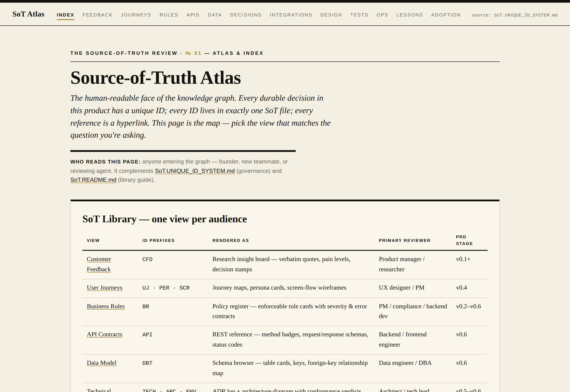Open the SoT.README.md library guide link

tap(93, 180)
